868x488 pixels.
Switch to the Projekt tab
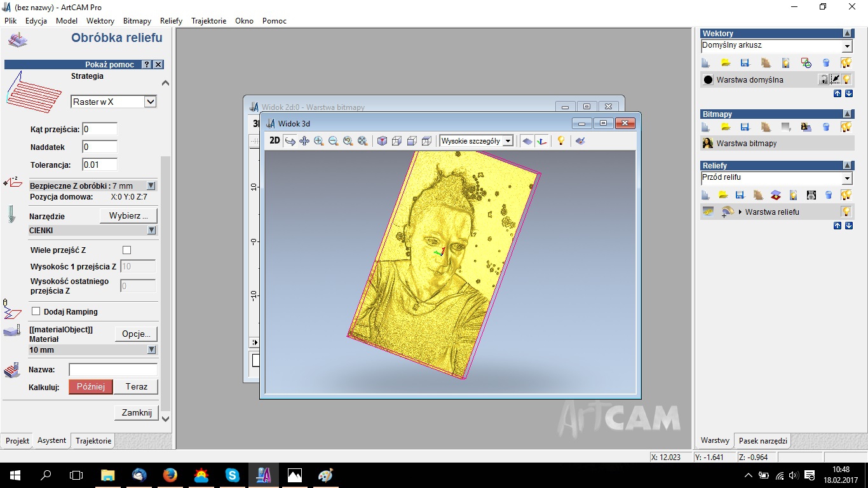point(17,440)
